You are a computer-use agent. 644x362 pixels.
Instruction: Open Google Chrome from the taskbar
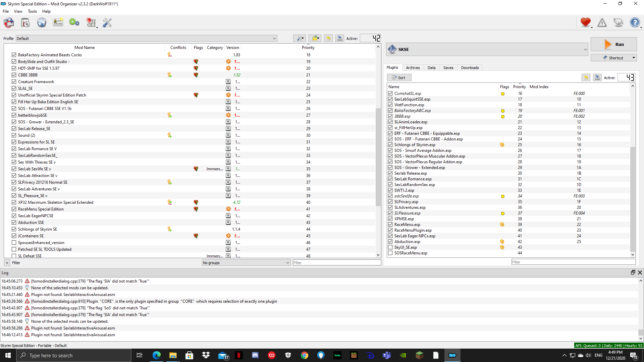(x=305, y=355)
